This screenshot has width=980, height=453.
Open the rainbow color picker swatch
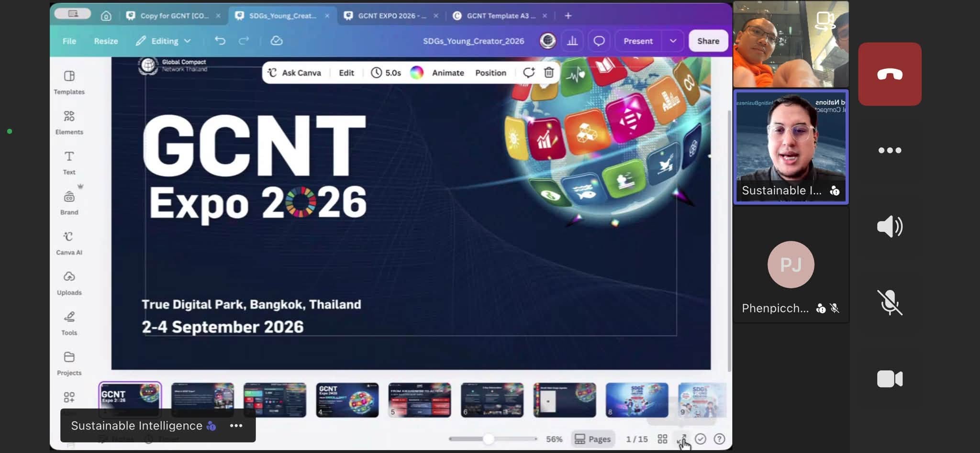pos(417,73)
